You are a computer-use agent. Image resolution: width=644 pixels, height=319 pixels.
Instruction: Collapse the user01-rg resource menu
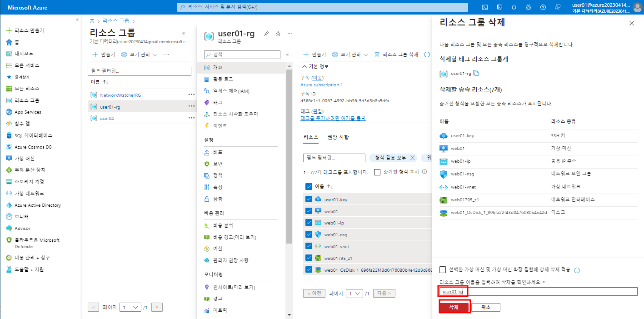[x=287, y=55]
